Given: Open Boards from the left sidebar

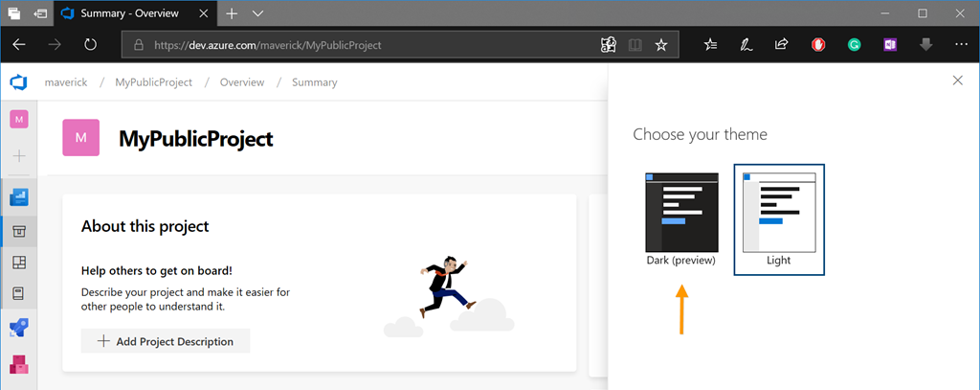Looking at the screenshot, I should [x=19, y=232].
